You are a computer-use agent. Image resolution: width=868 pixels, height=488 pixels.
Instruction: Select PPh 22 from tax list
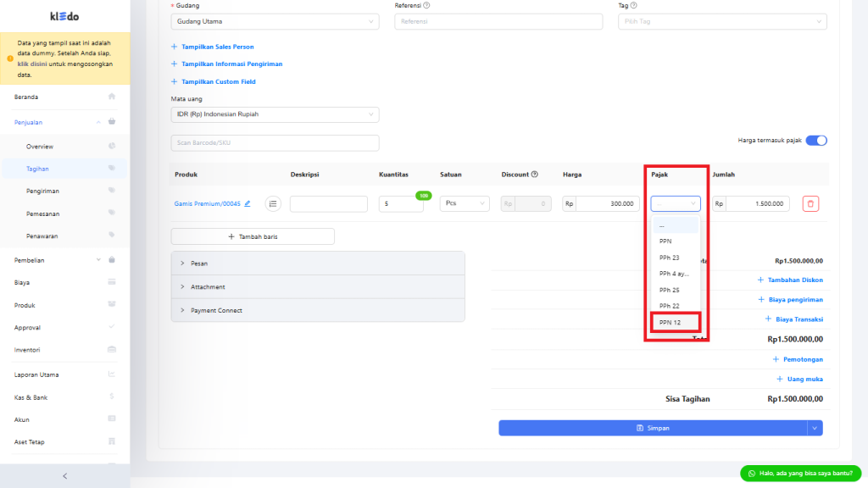click(676, 306)
